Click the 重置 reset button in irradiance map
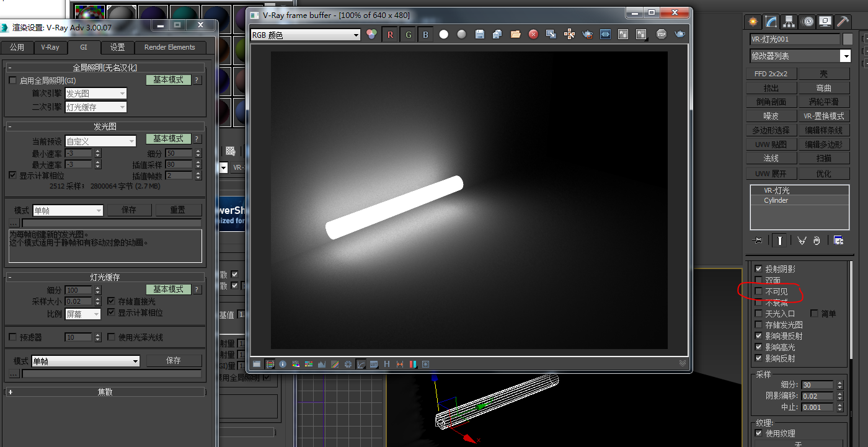 [178, 210]
